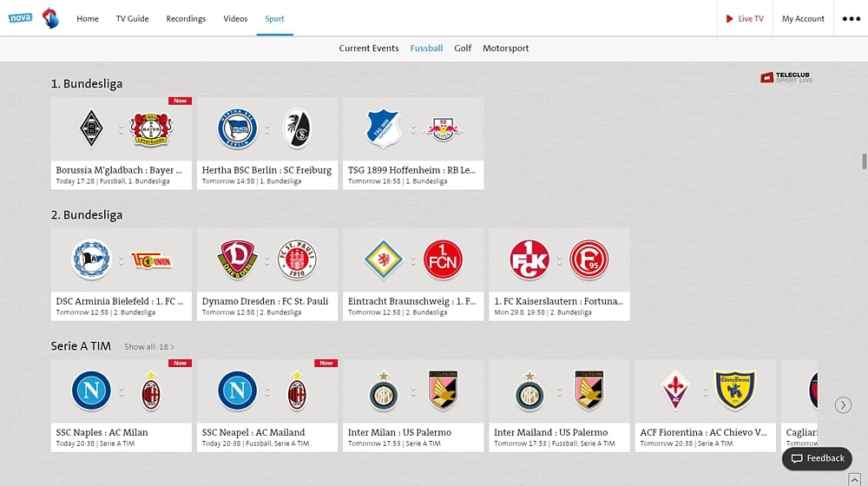Open TSG 1899 Hoffenheim : RB Le... title
This screenshot has width=868, height=486.
(411, 170)
